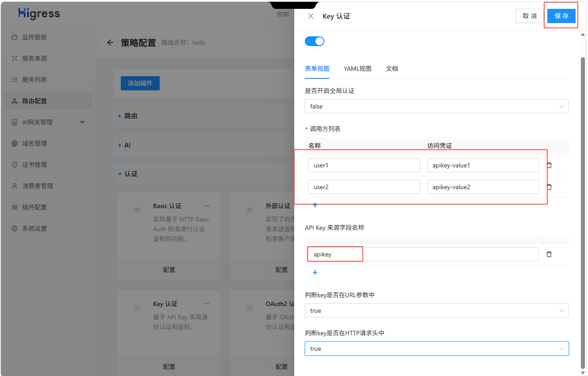The width and height of the screenshot is (588, 376).
Task: Click the OAuth2 plugin avatar icon
Action: click(250, 308)
